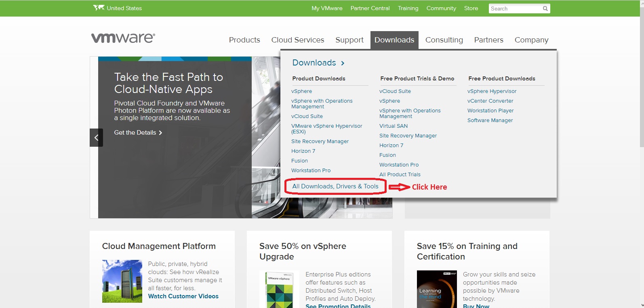Select Software Manager link

(490, 120)
